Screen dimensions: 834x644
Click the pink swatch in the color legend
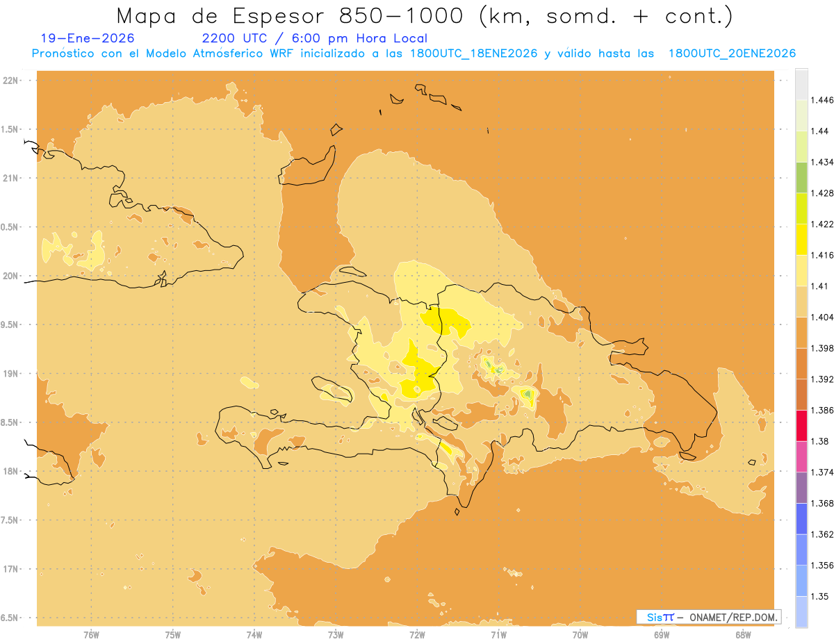(x=801, y=456)
